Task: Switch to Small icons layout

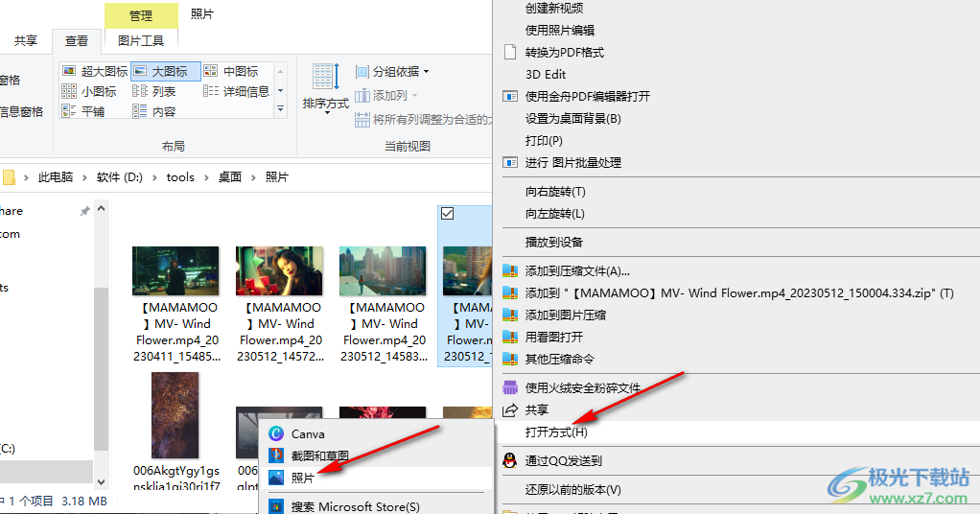Action: pos(90,91)
